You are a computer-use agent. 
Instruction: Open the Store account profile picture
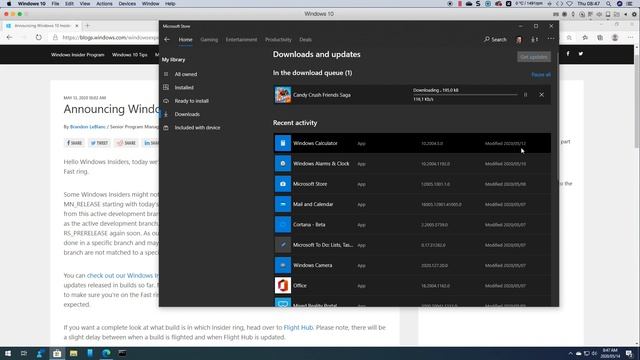click(x=519, y=40)
